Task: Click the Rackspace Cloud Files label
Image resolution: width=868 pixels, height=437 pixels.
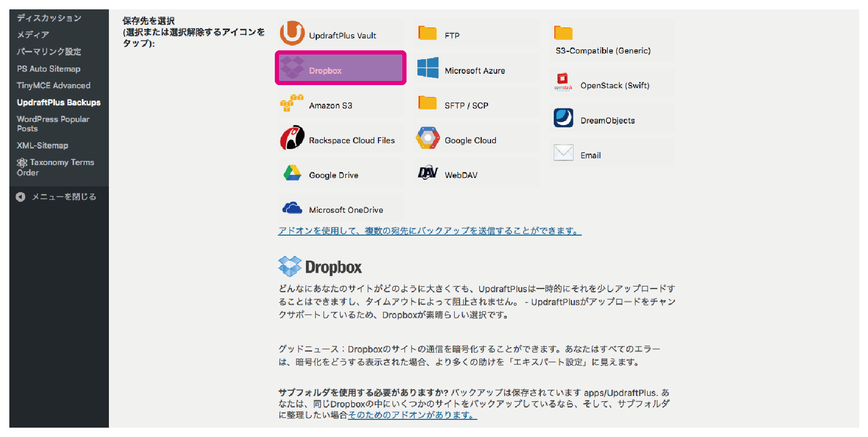Action: (352, 140)
